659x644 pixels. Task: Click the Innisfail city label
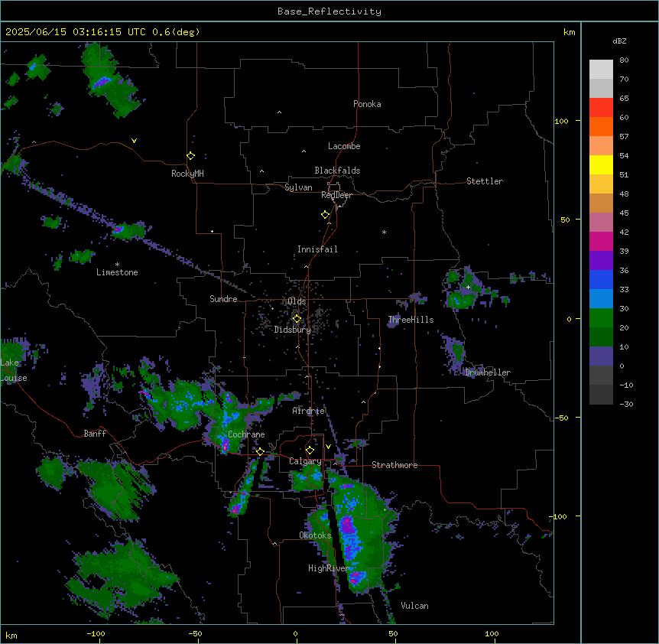(x=317, y=249)
